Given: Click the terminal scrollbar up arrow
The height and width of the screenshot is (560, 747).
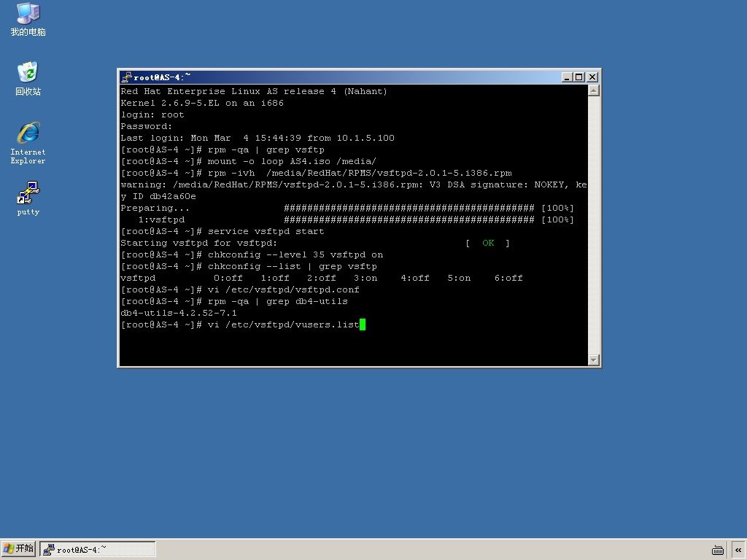Looking at the screenshot, I should tap(593, 90).
